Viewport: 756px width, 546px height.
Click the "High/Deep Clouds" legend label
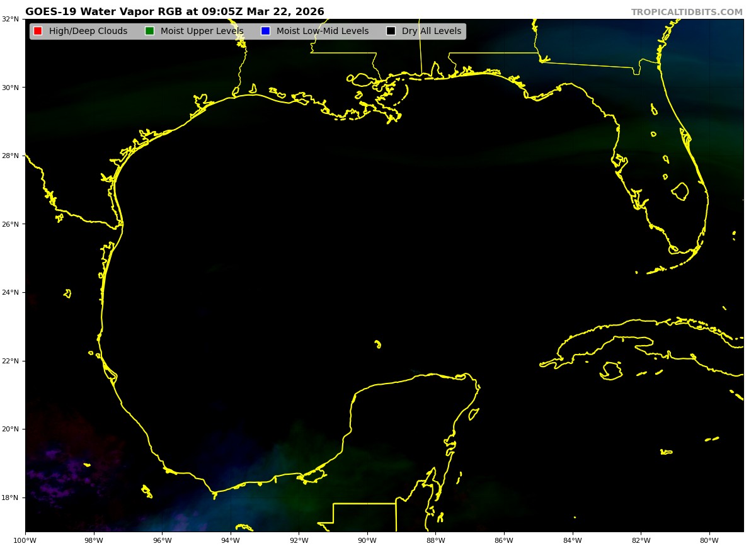click(x=88, y=31)
